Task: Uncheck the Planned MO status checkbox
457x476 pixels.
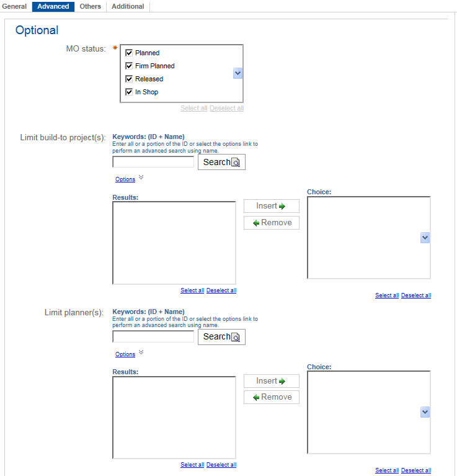Action: (130, 53)
